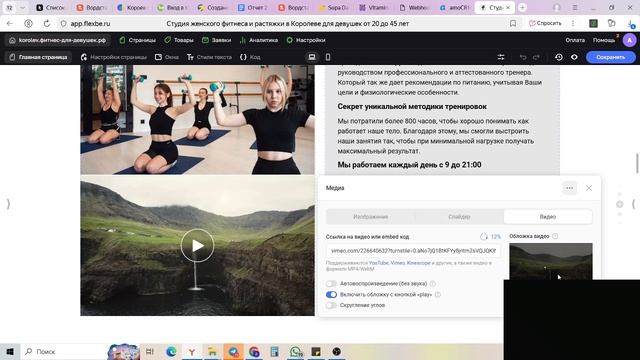Switch to the Отчет browser tab
This screenshot has width=640, height=360.
tap(253, 8)
